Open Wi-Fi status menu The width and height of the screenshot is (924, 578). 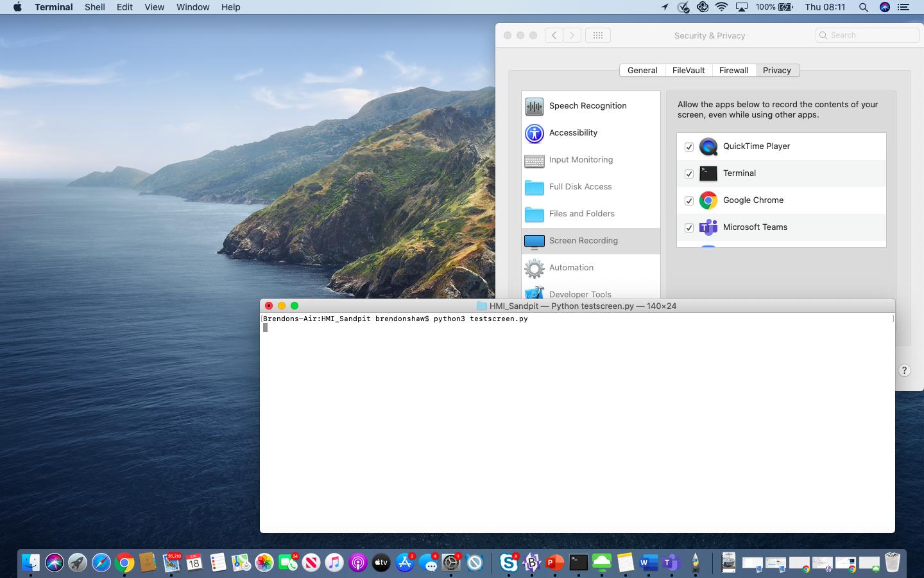pyautogui.click(x=722, y=7)
